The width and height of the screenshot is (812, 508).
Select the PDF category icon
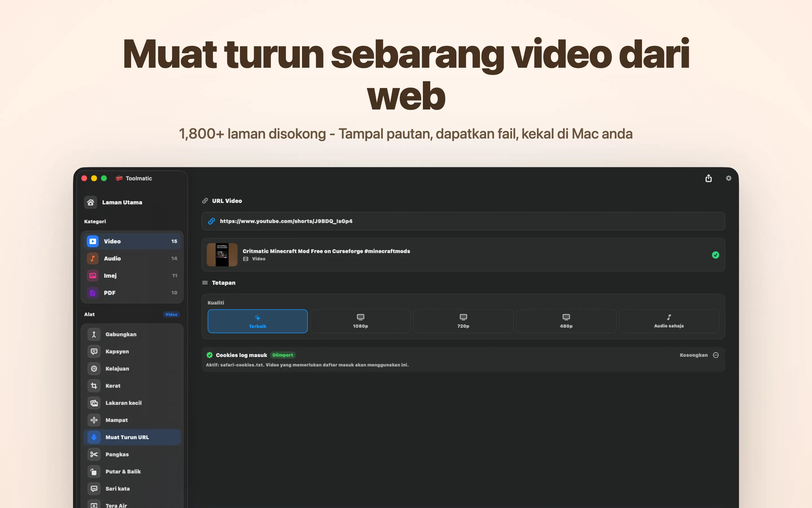pos(92,293)
